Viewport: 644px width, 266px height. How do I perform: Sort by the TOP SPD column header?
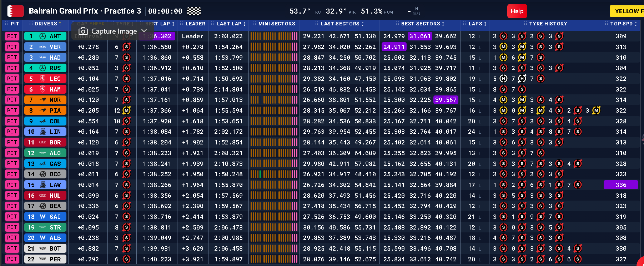click(x=621, y=24)
